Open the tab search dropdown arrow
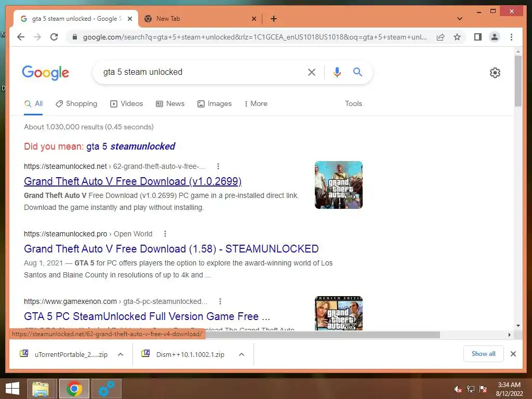The width and height of the screenshot is (532, 399). click(460, 19)
